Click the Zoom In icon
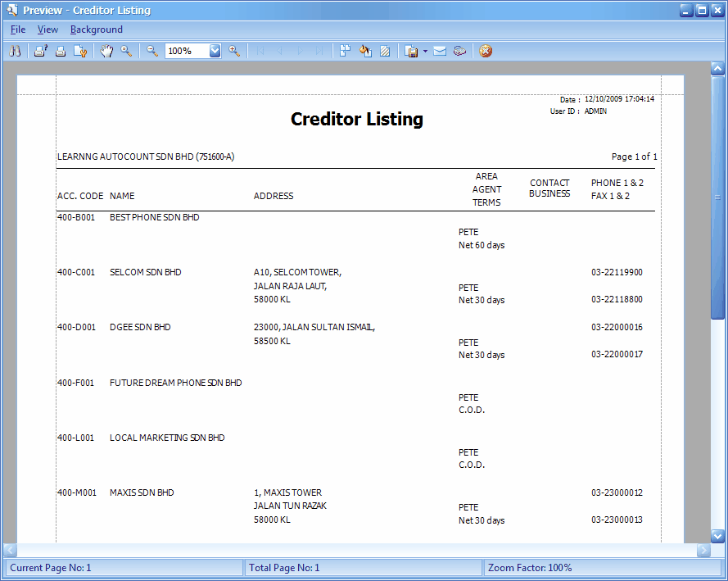The height and width of the screenshot is (581, 728). (x=234, y=51)
